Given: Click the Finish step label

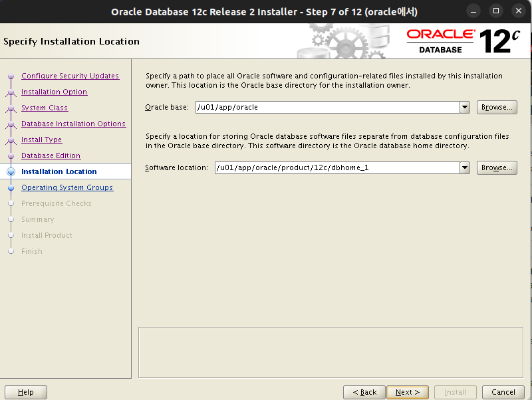Looking at the screenshot, I should 32,251.
